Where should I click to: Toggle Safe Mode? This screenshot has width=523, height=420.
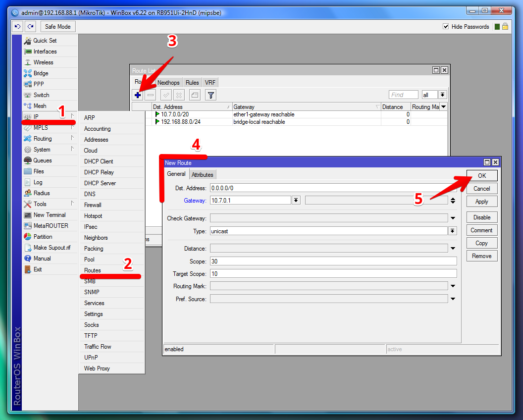[x=58, y=27]
